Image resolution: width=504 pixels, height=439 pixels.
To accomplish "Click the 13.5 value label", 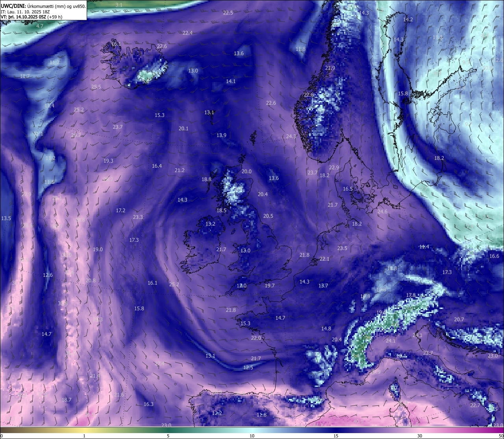I will (6, 218).
